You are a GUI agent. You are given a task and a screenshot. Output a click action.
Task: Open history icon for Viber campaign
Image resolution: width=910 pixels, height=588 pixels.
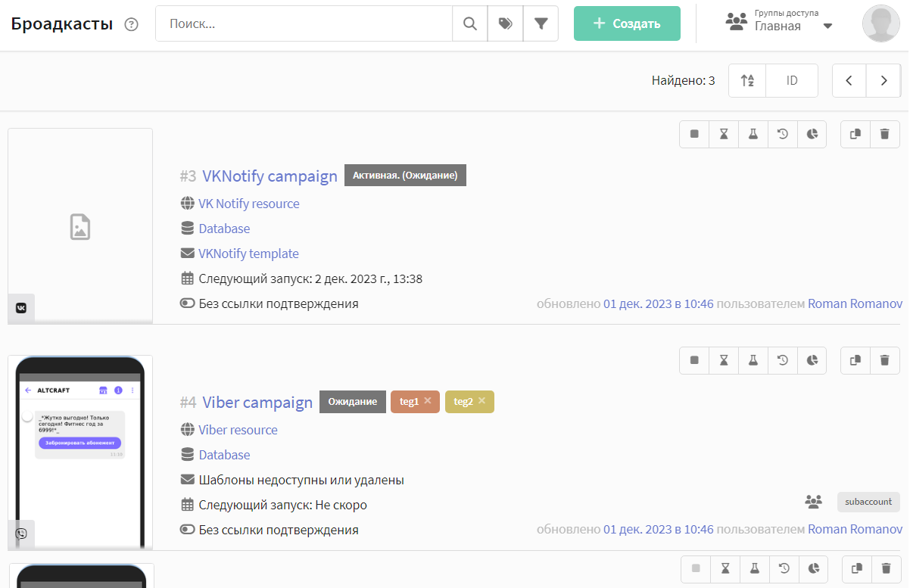click(x=783, y=360)
